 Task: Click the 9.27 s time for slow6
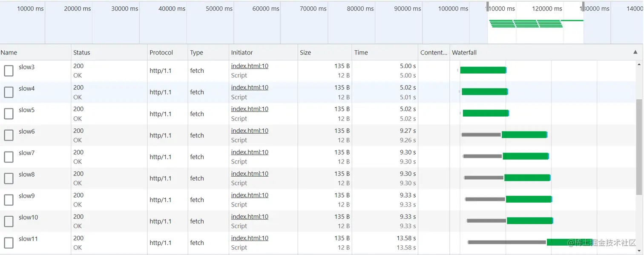408,131
